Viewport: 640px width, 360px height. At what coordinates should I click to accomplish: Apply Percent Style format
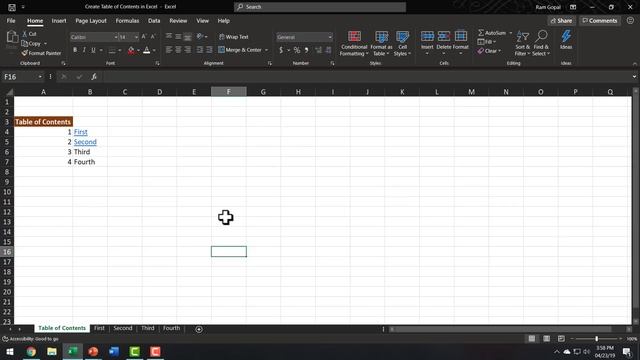(x=297, y=50)
